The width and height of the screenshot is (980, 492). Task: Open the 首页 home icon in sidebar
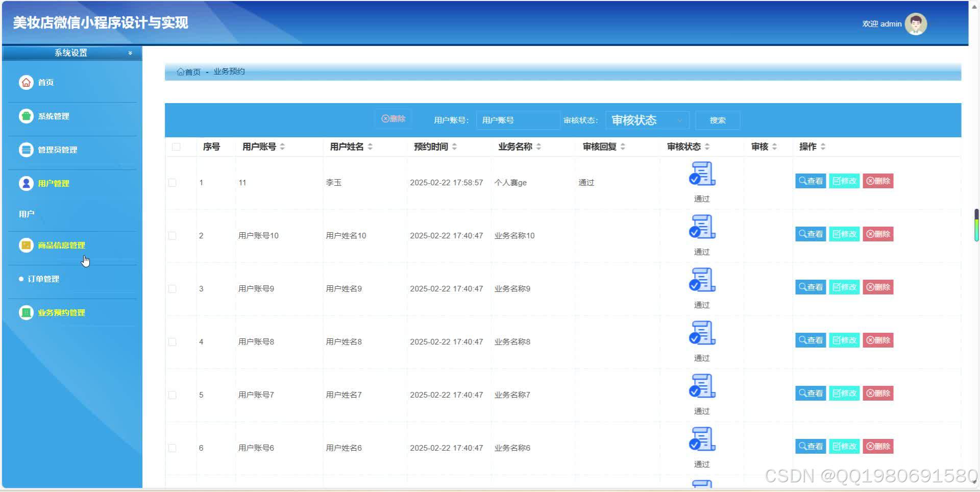coord(26,82)
